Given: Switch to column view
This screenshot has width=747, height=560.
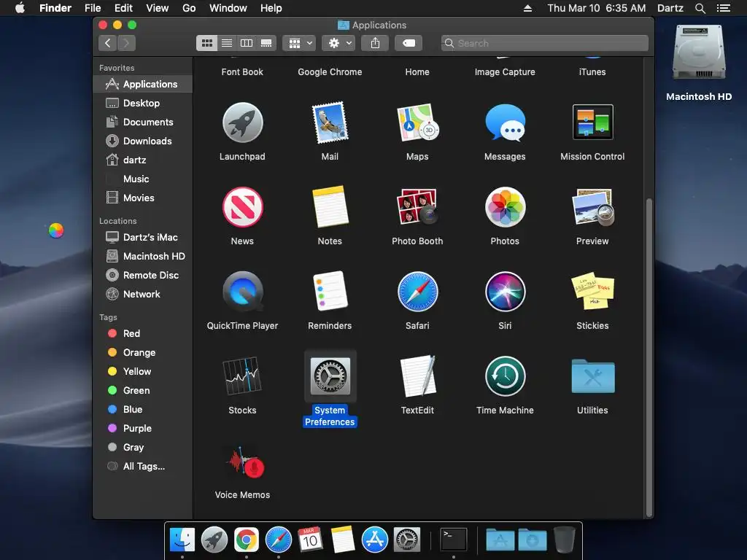Looking at the screenshot, I should pos(247,43).
